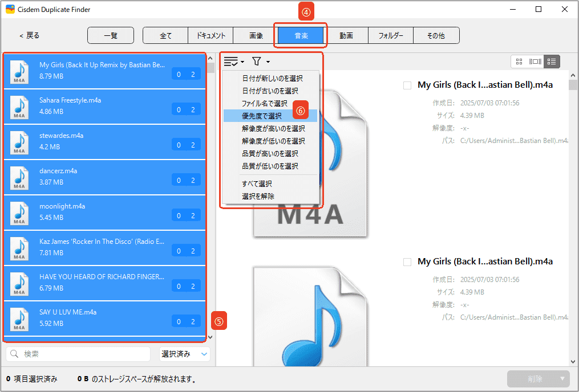Screen dimensions: 579x392
Task: Switch to side-by-side preview view icon
Action: tap(535, 62)
